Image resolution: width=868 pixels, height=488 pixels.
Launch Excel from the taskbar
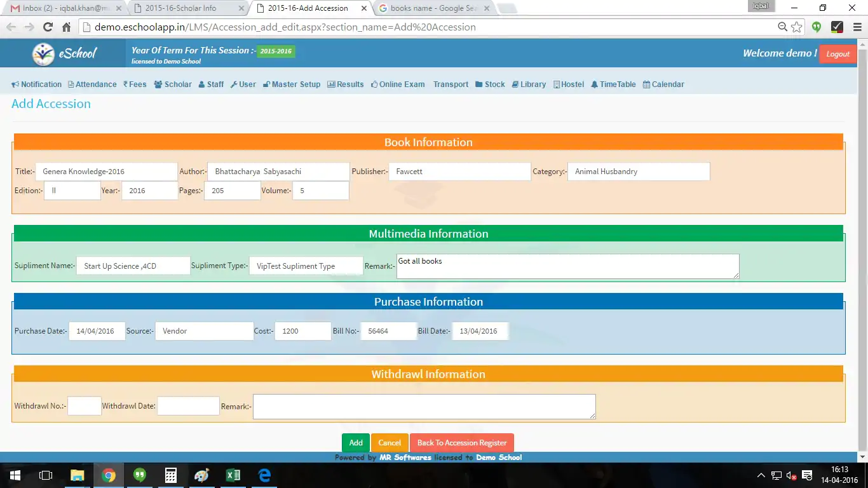coord(233,475)
